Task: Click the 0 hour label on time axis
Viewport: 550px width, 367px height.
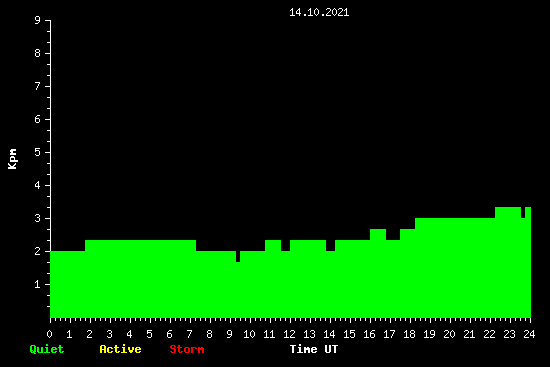Action: click(x=49, y=334)
